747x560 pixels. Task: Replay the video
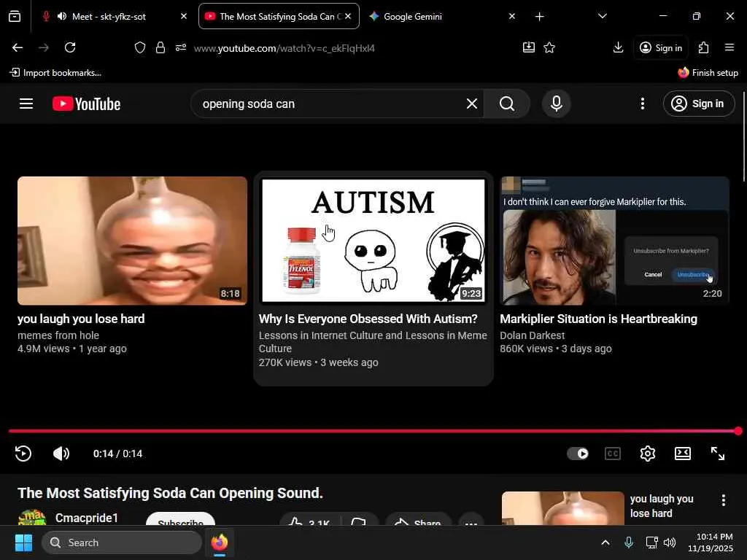click(x=23, y=454)
